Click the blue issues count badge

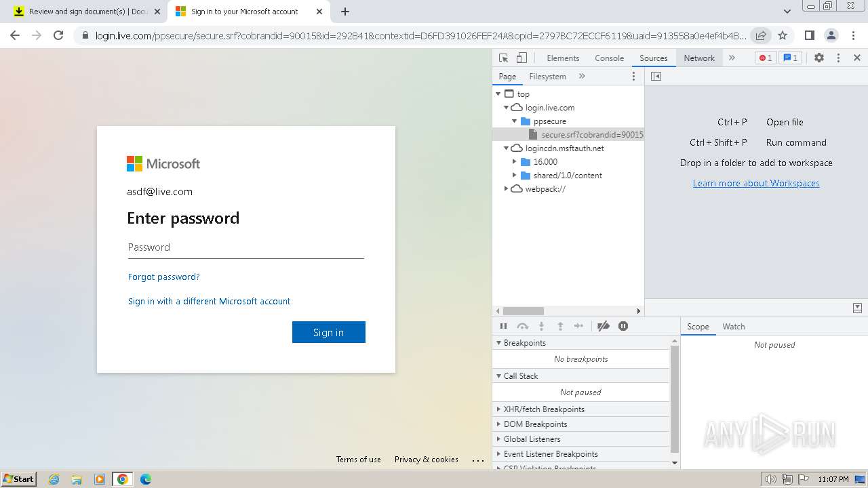(x=790, y=58)
